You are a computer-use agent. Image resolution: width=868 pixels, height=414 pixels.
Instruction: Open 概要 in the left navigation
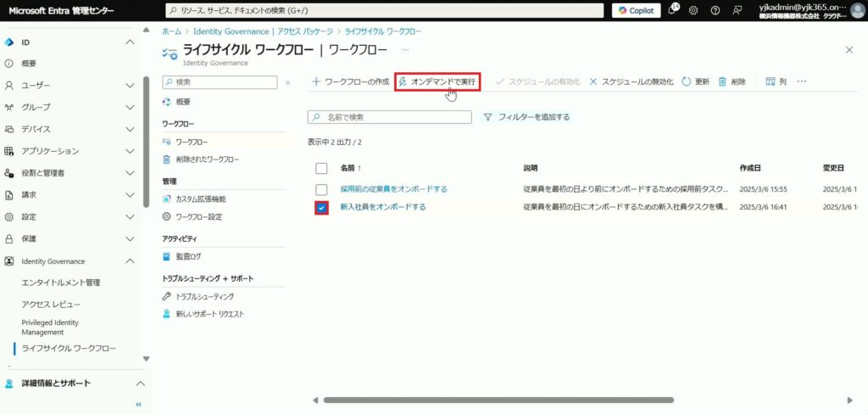pos(29,64)
